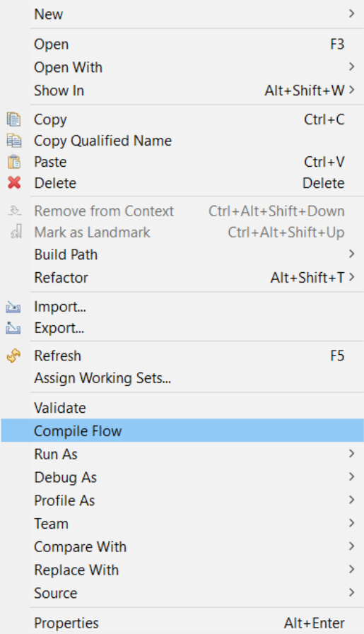Click the Export icon
The height and width of the screenshot is (634, 364).
point(13,328)
